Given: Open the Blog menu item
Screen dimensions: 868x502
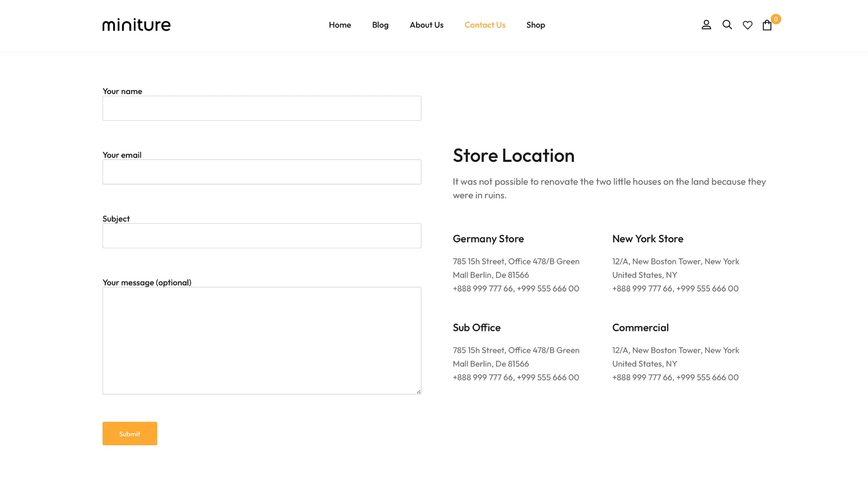Looking at the screenshot, I should pyautogui.click(x=380, y=25).
